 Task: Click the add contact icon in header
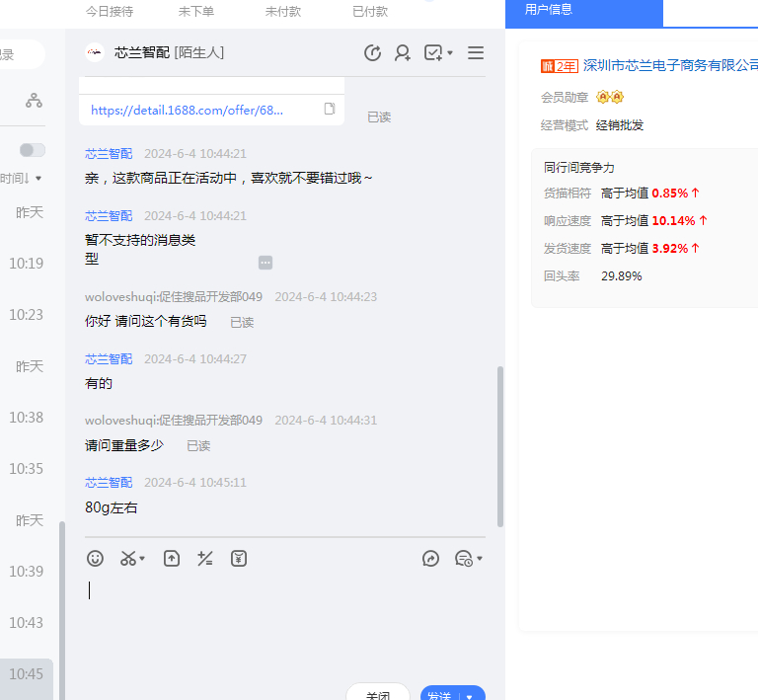[x=403, y=53]
